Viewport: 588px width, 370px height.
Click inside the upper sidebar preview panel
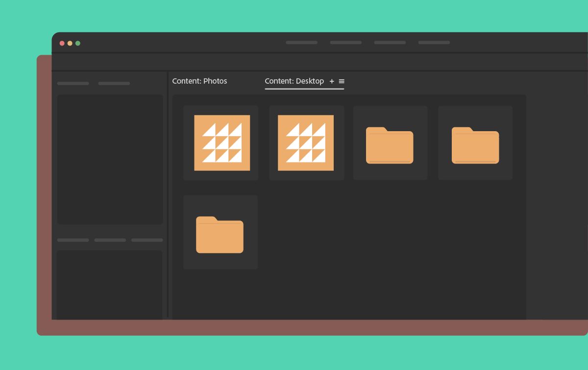pos(110,159)
